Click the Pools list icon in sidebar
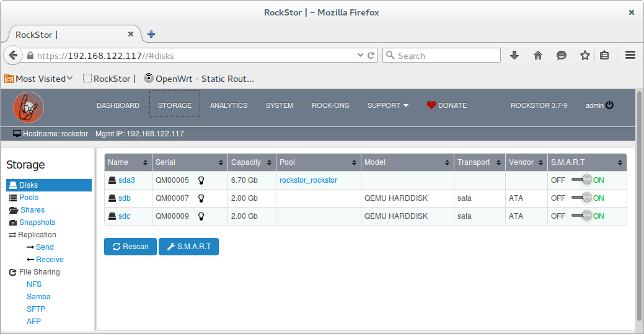Screen dimensions: 644x334 coord(13,198)
